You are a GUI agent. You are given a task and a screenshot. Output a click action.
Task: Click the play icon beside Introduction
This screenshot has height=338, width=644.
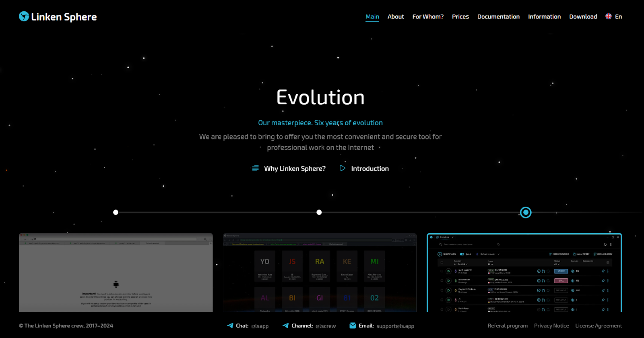343,168
